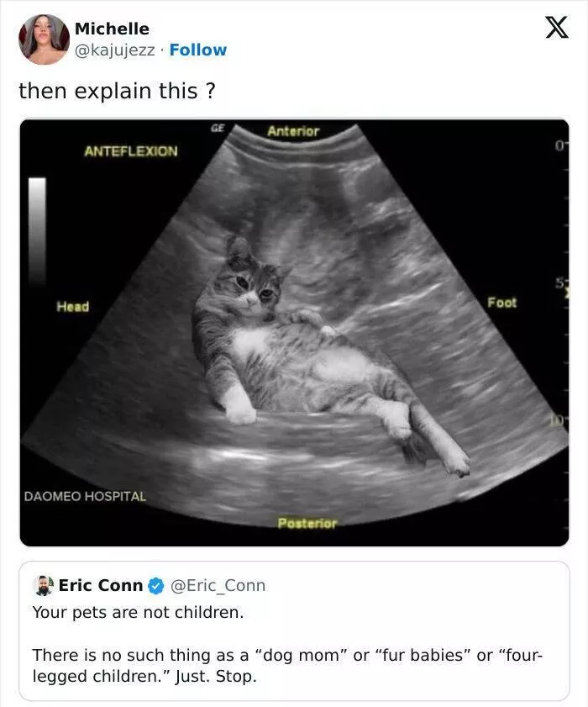Viewport: 588px width, 707px height.
Task: Follow the @kajujezz account
Action: click(x=197, y=50)
